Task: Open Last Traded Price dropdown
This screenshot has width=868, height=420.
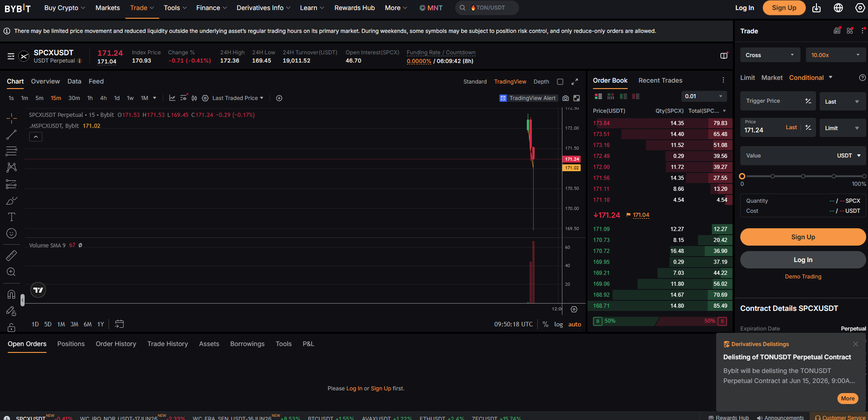Action: click(x=238, y=98)
